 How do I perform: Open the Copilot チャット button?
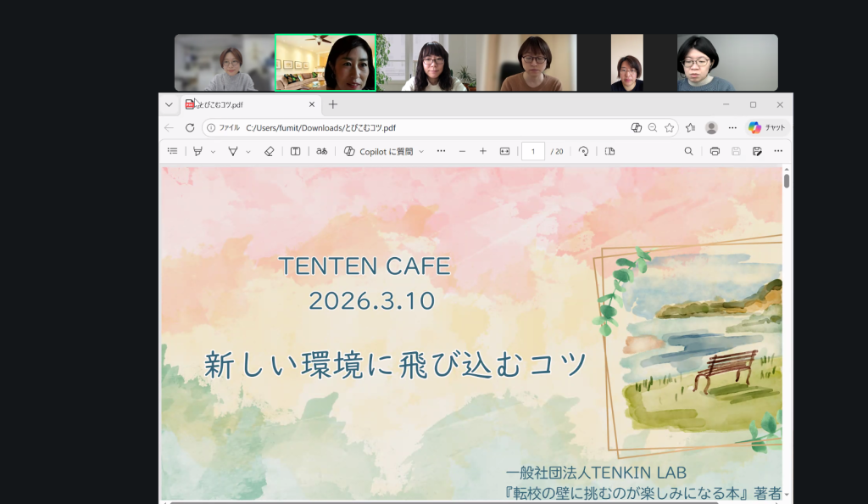(767, 127)
